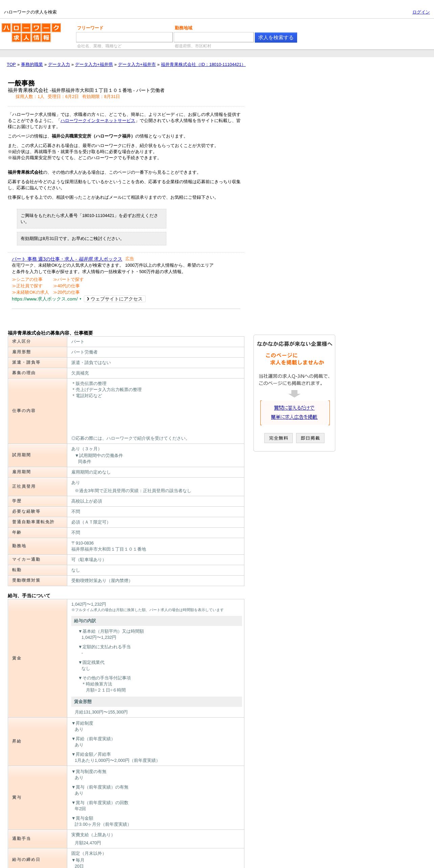Click the ▼固定残業代 label
Image resolution: width=434 pixels, height=868 pixels.
pos(91,662)
